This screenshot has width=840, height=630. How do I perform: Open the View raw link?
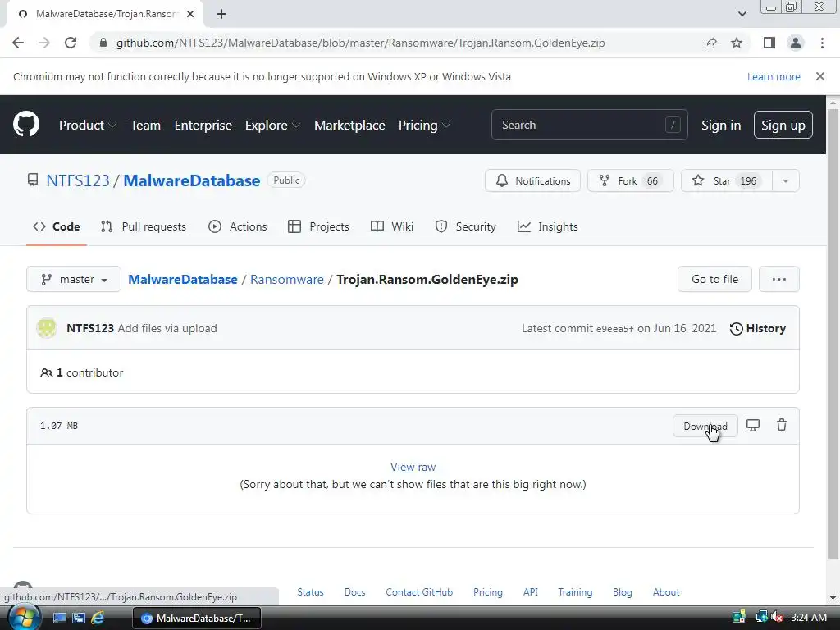pyautogui.click(x=413, y=467)
